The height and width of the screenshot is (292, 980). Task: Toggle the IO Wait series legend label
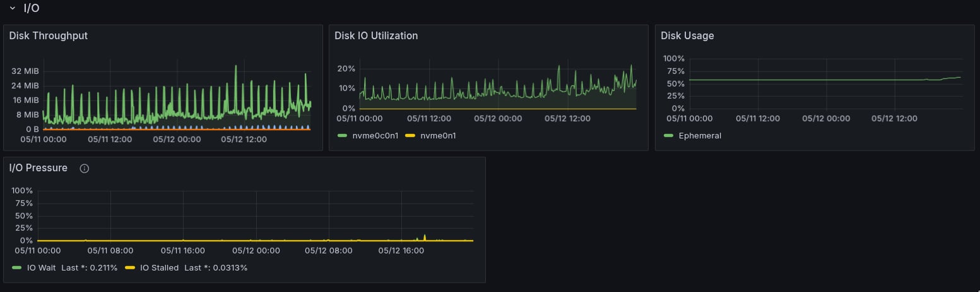[42, 268]
